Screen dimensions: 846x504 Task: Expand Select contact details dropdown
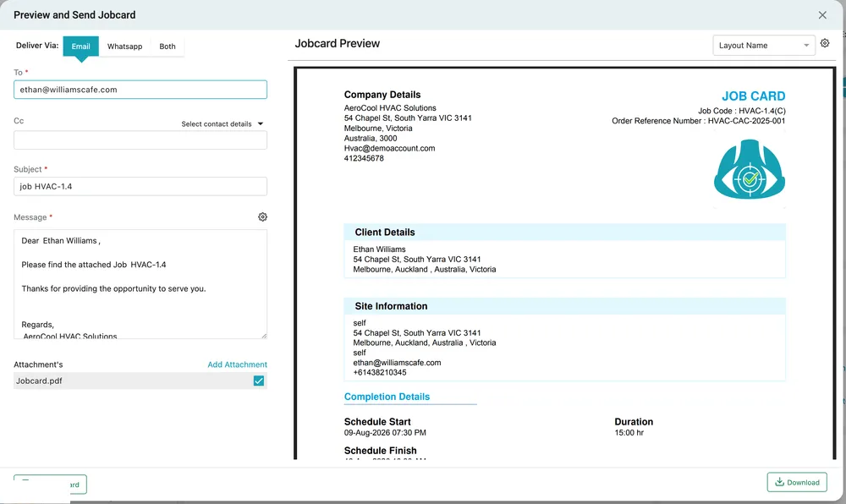pyautogui.click(x=222, y=124)
